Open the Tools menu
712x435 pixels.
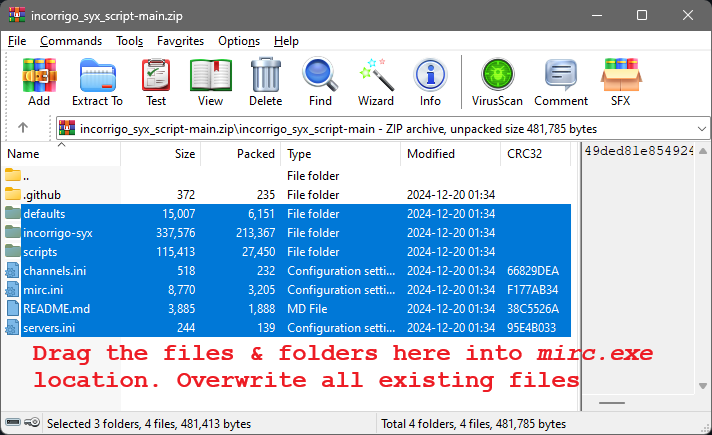[129, 41]
